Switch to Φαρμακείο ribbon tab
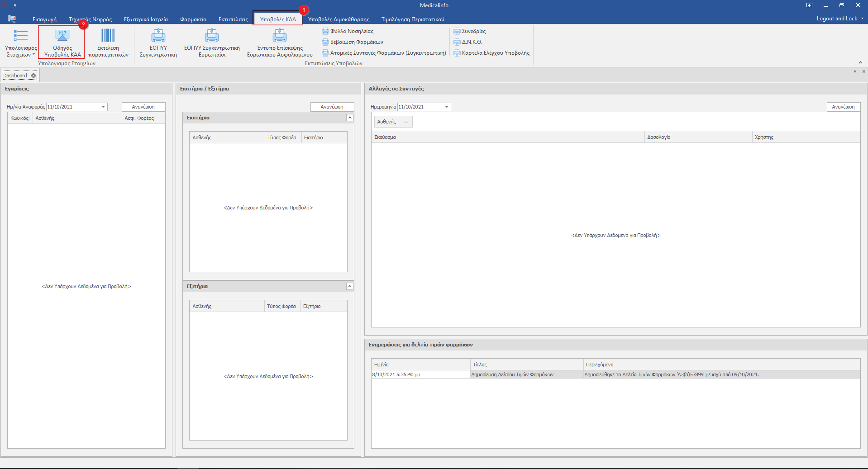Screen dimensions: 868x469 [x=193, y=19]
